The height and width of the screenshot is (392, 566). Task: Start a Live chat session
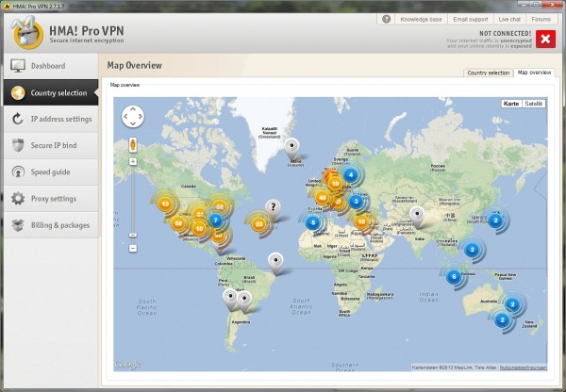(x=509, y=20)
